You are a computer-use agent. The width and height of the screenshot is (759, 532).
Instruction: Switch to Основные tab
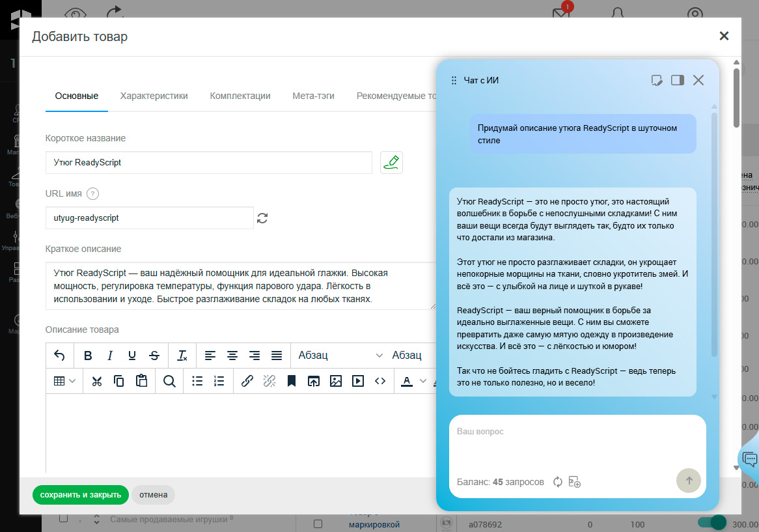pyautogui.click(x=76, y=96)
